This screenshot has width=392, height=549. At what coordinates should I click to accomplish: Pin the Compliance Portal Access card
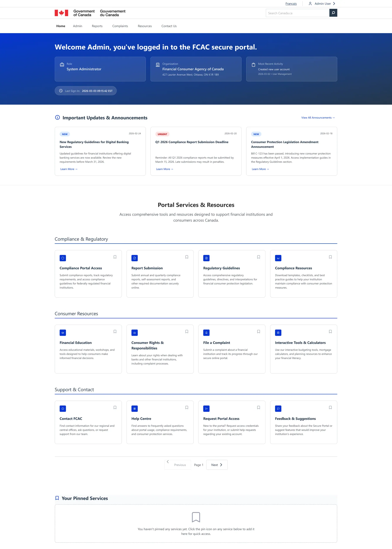(115, 257)
